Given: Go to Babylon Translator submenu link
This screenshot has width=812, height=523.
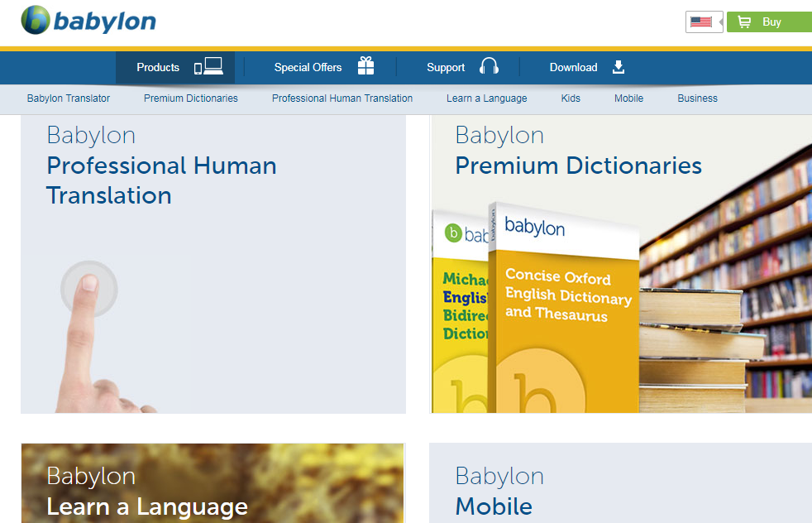Looking at the screenshot, I should pyautogui.click(x=69, y=98).
